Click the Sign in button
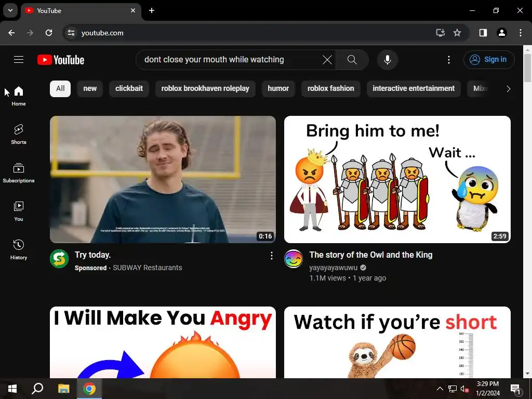 pos(489,60)
